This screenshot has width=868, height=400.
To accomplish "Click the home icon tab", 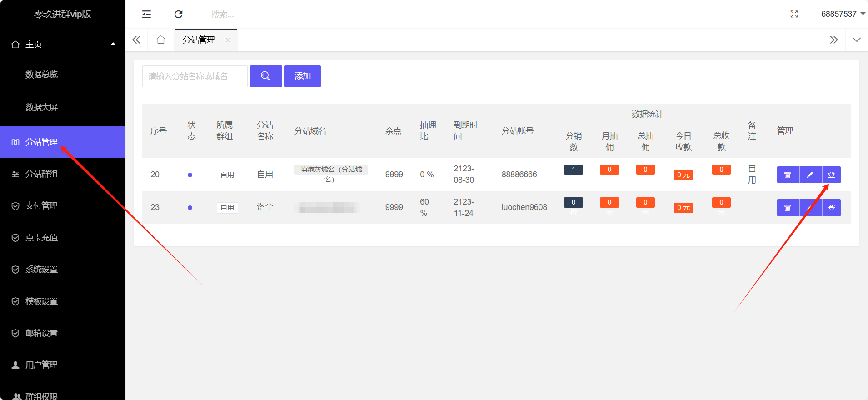I will click(x=160, y=40).
